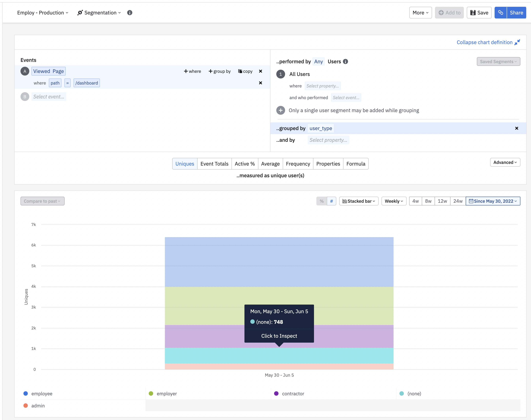Click the info icon next to Segmentation
Screen dimensions: 531x420
130,13
